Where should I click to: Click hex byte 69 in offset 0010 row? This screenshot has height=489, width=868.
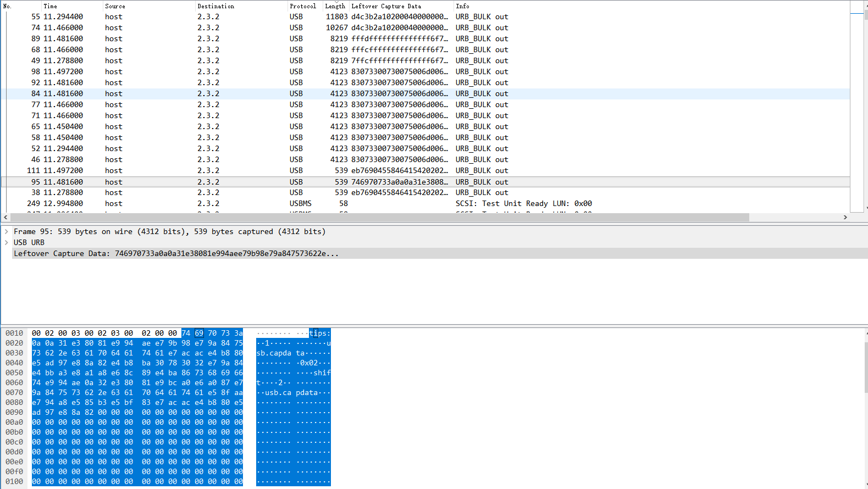199,334
